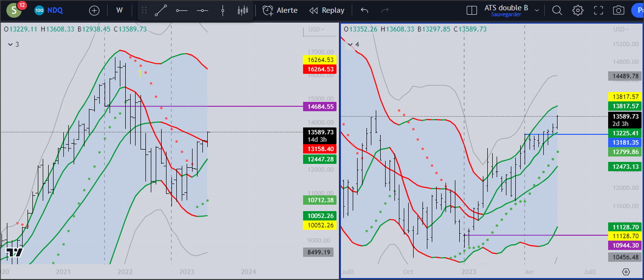Change the W weekly interval

pyautogui.click(x=119, y=10)
